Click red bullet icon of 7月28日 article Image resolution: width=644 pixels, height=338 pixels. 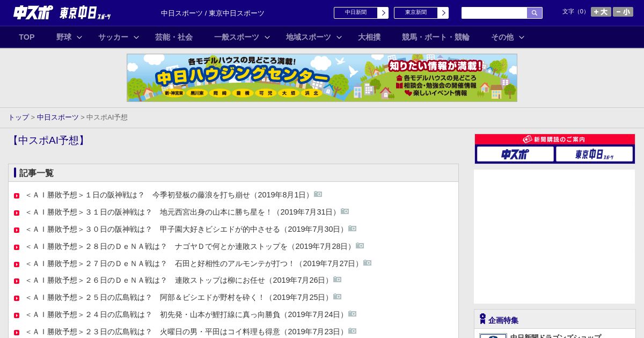(17, 247)
